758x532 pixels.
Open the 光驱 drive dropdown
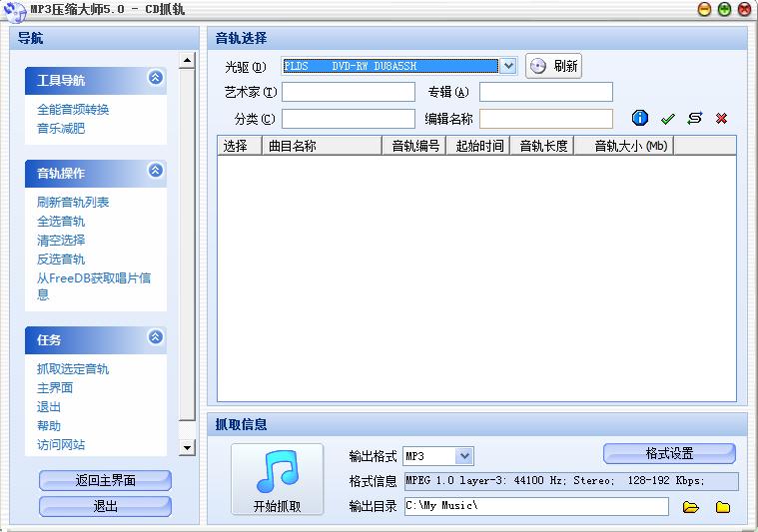508,66
